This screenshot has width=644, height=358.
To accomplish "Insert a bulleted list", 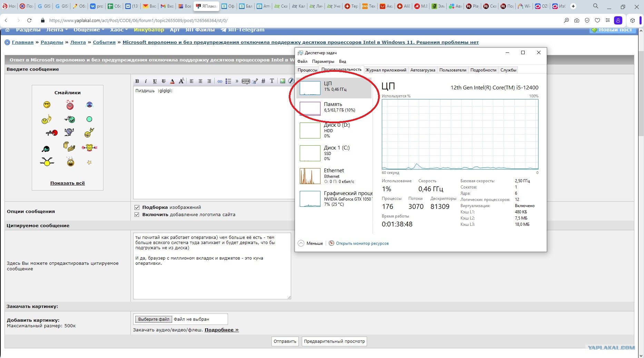I will click(x=228, y=81).
